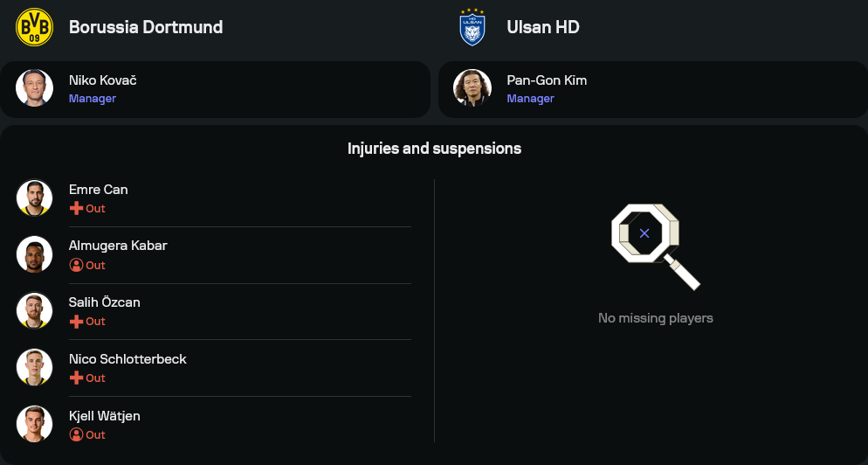
Task: Open Pan-Gon Kim manager photo
Action: 472,88
